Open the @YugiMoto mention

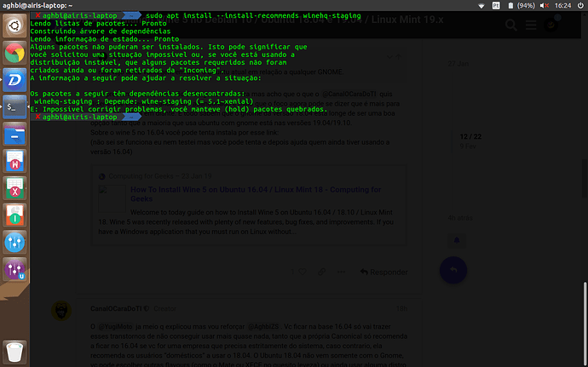115,326
